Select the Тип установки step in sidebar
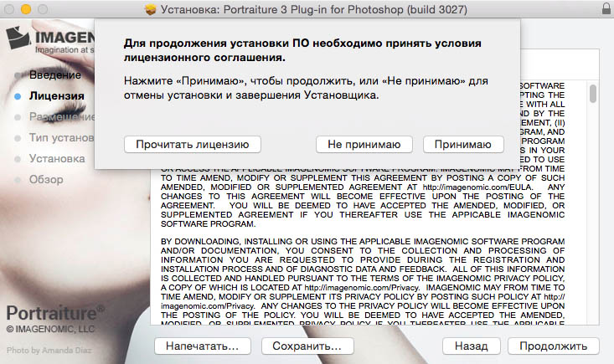Image resolution: width=614 pixels, height=364 pixels. point(61,137)
